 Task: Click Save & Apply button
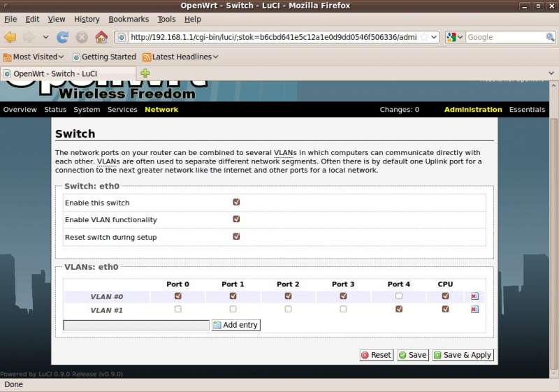pyautogui.click(x=463, y=355)
